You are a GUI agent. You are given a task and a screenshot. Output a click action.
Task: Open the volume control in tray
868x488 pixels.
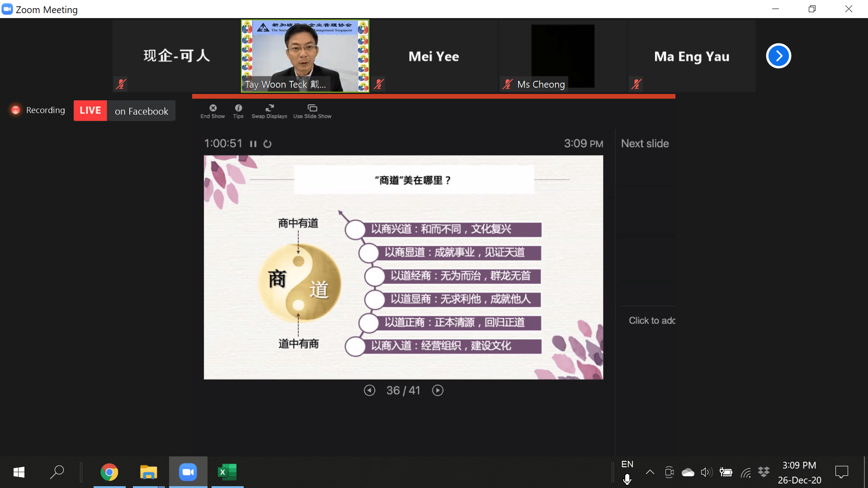click(706, 473)
